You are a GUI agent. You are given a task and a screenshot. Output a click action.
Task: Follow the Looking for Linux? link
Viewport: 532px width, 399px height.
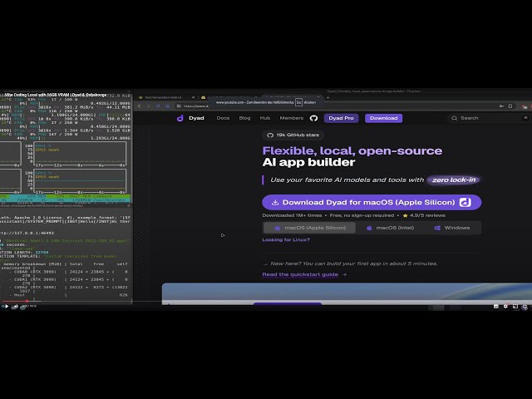(x=286, y=239)
